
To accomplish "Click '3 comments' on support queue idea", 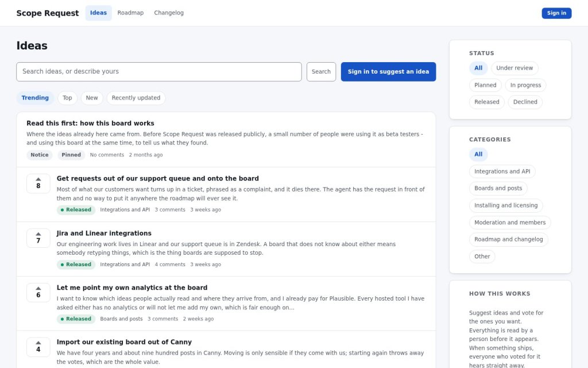I will pos(170,210).
